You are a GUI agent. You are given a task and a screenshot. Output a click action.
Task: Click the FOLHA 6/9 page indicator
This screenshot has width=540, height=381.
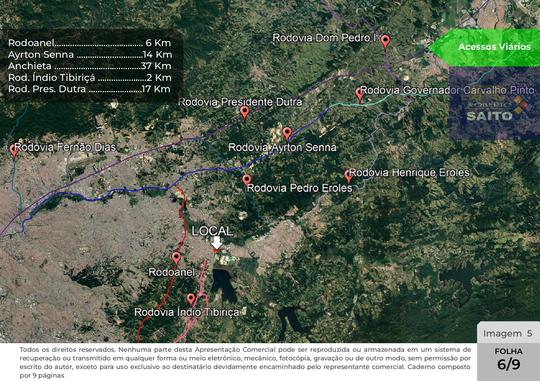pos(508,360)
